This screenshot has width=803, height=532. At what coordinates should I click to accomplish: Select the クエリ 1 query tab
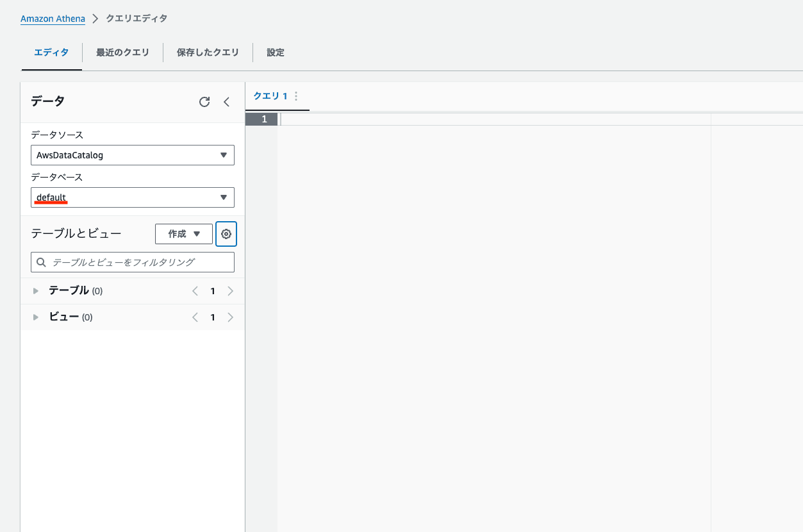(270, 96)
